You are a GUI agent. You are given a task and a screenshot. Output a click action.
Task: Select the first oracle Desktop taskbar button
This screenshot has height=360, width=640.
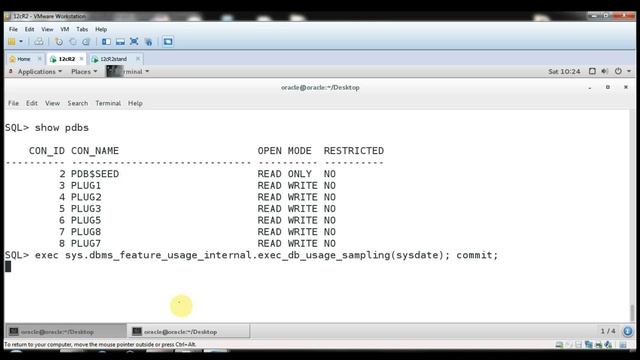coord(66,331)
